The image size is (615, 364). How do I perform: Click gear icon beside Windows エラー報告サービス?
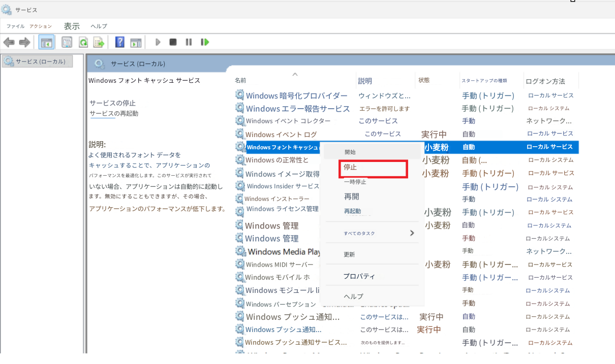pos(240,108)
